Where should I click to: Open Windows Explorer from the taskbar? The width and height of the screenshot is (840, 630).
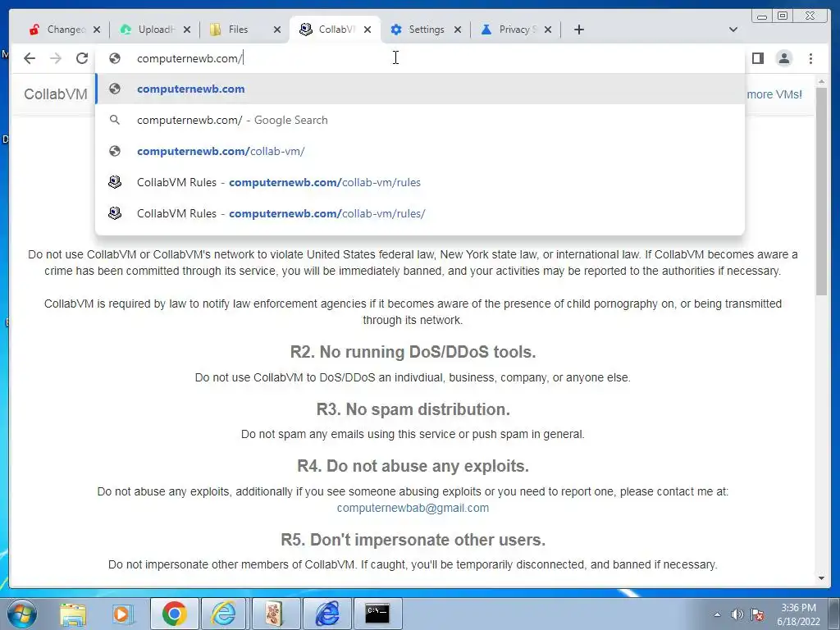73,614
